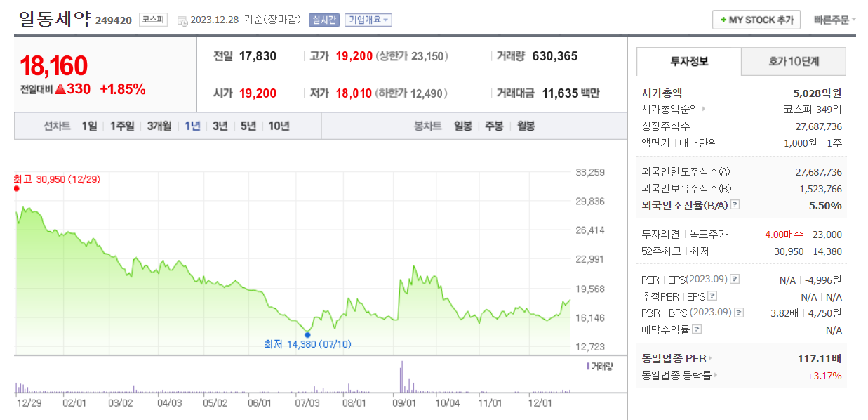Click the +1.85% change rate
This screenshot has height=420, width=868.
click(123, 89)
